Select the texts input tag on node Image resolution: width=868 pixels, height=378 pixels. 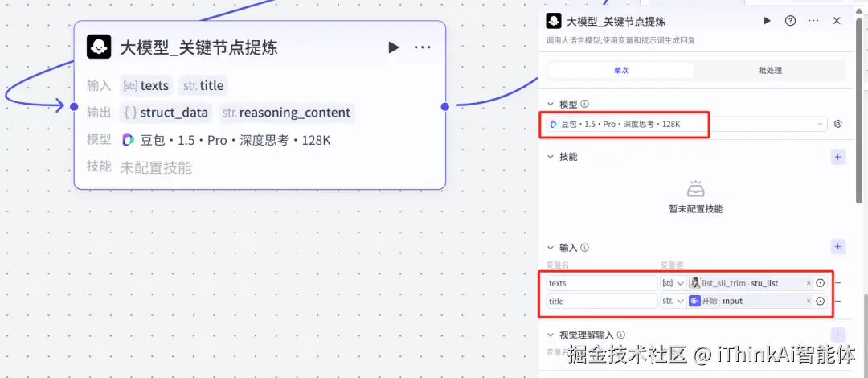coord(146,86)
